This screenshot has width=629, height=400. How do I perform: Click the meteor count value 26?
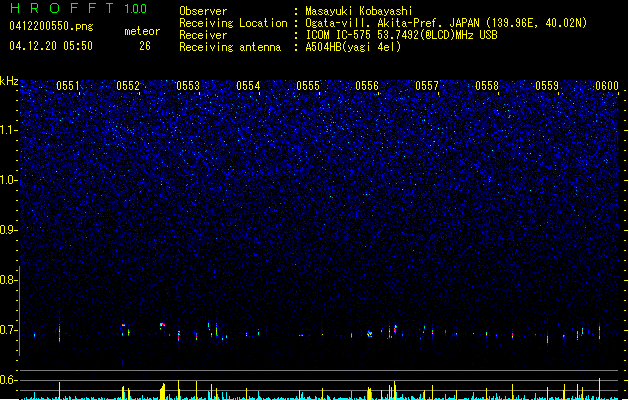pos(145,46)
